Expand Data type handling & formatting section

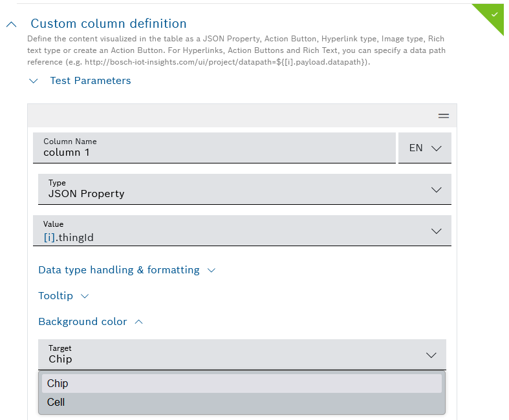tap(119, 270)
